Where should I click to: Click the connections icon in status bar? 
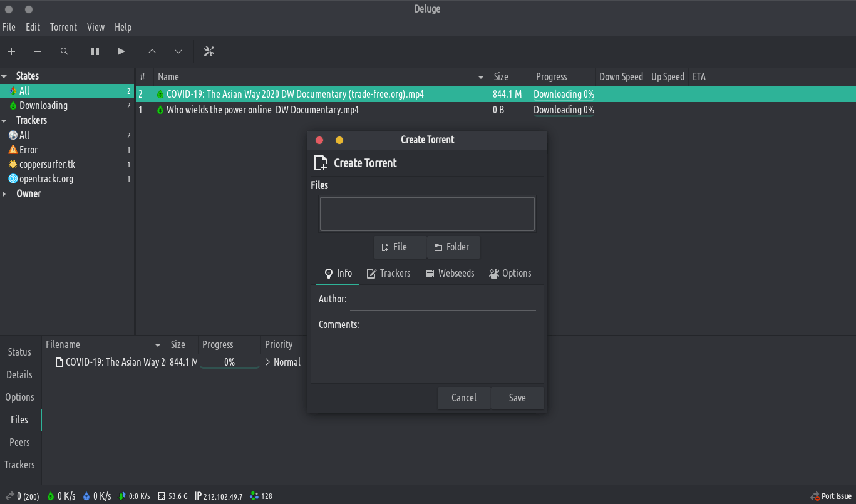point(9,496)
